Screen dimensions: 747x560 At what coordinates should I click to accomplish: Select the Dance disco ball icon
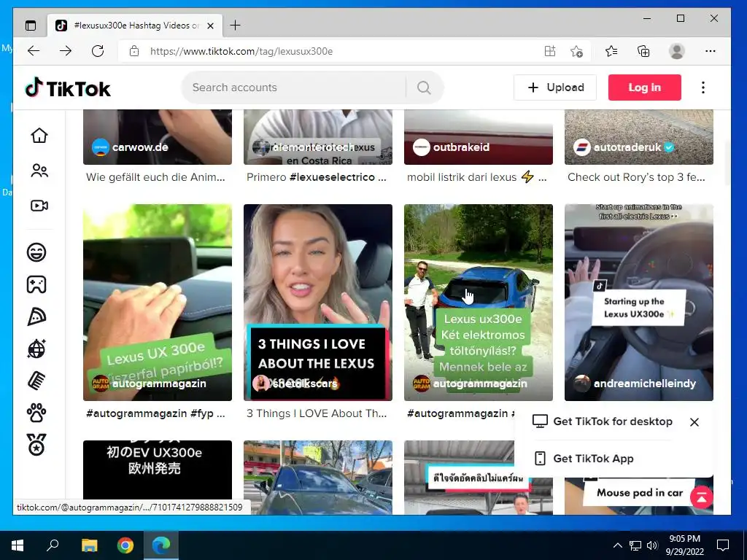click(36, 349)
